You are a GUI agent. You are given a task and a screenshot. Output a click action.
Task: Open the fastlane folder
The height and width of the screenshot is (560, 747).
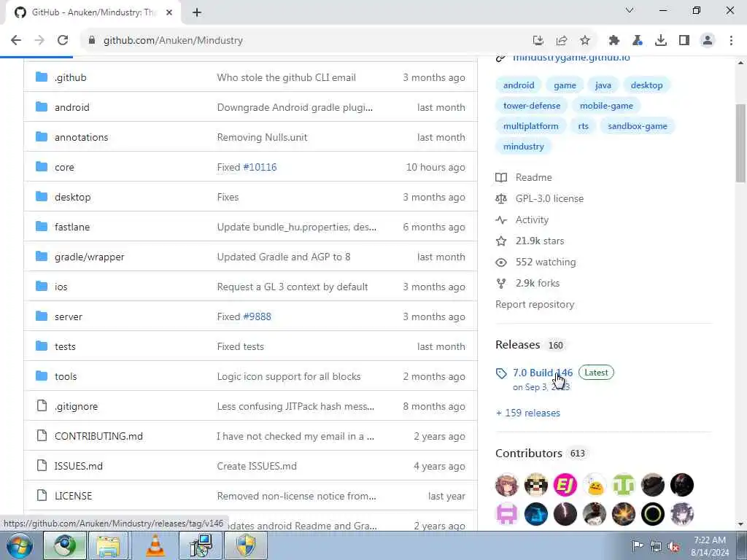tap(72, 227)
